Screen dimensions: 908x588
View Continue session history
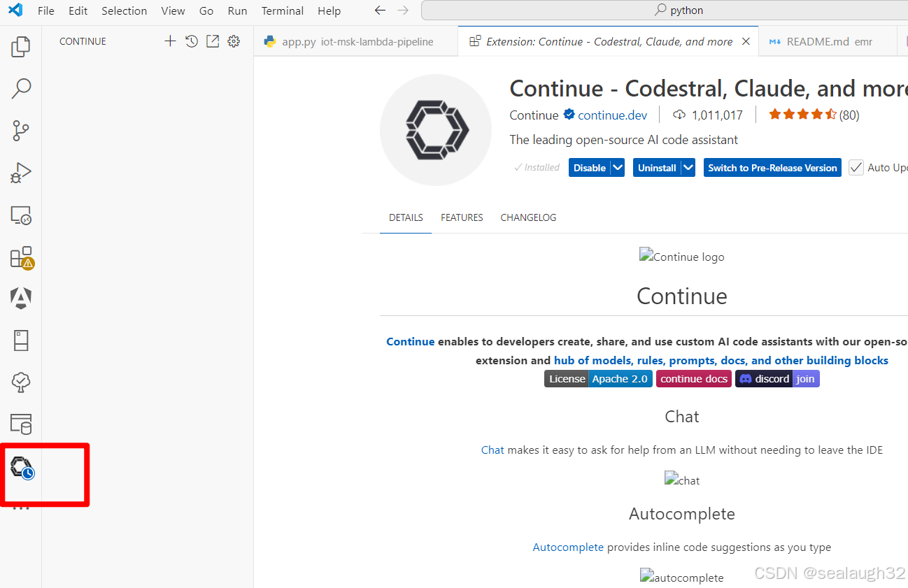(192, 41)
